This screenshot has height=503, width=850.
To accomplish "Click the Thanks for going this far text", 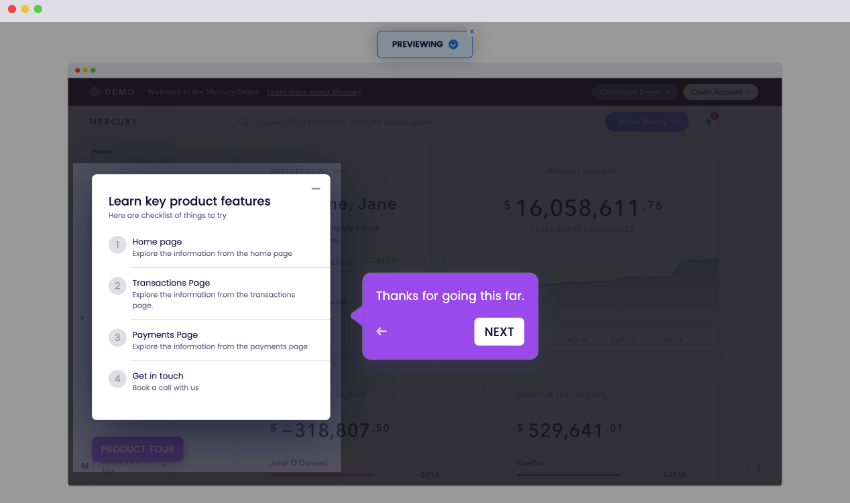I will pos(450,296).
